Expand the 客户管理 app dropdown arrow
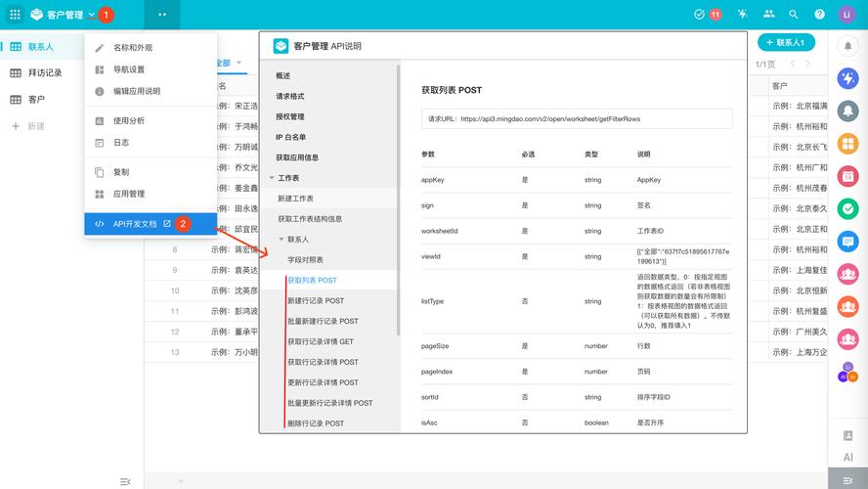 coord(91,15)
